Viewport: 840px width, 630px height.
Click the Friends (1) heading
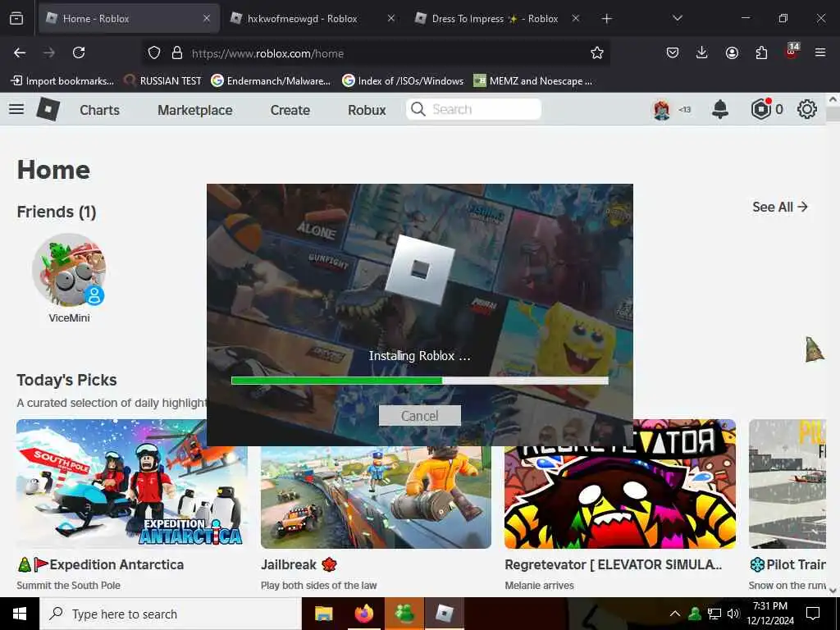coord(57,212)
